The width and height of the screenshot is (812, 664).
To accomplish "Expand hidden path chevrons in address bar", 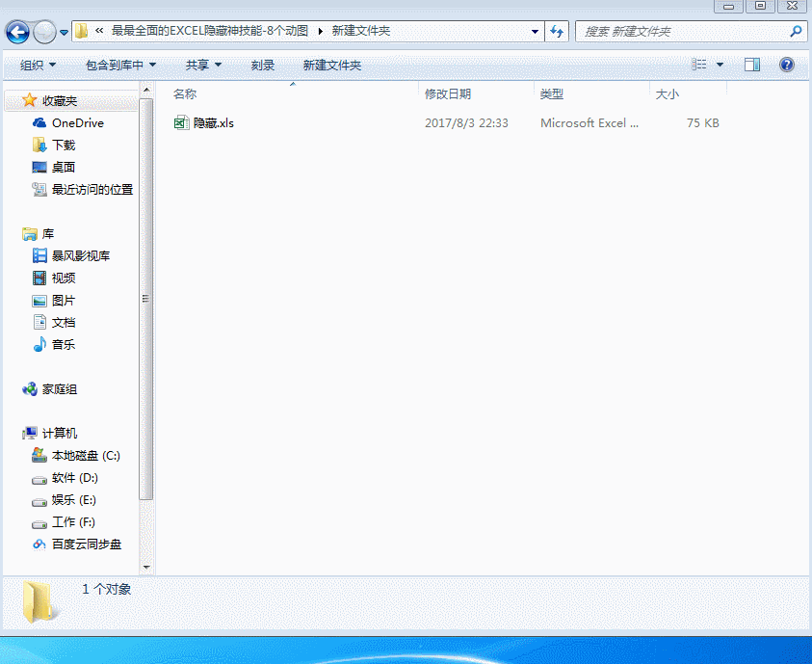I will (99, 31).
